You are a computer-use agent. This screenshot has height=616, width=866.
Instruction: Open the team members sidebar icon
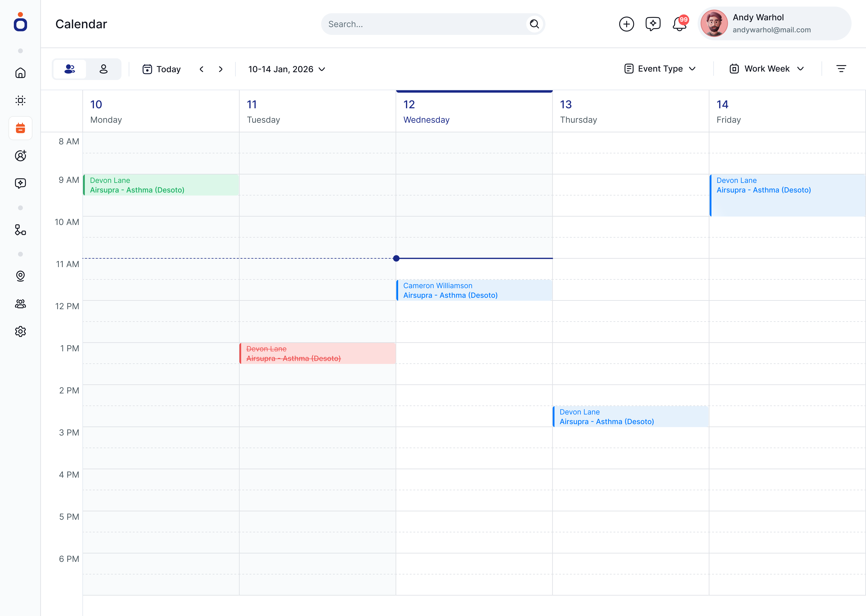[20, 304]
